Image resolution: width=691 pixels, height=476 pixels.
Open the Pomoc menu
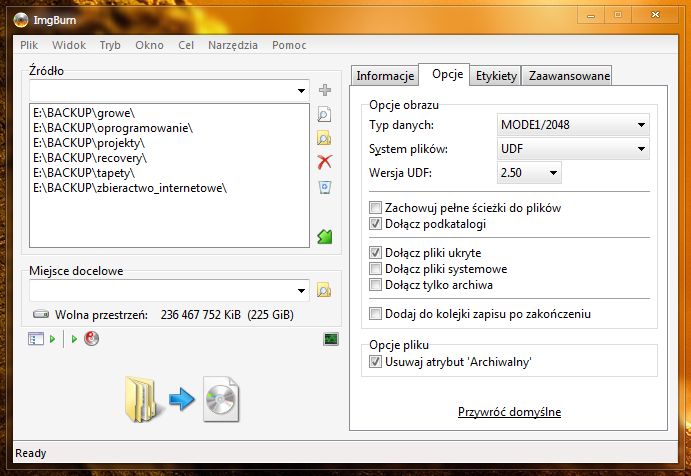click(x=289, y=45)
